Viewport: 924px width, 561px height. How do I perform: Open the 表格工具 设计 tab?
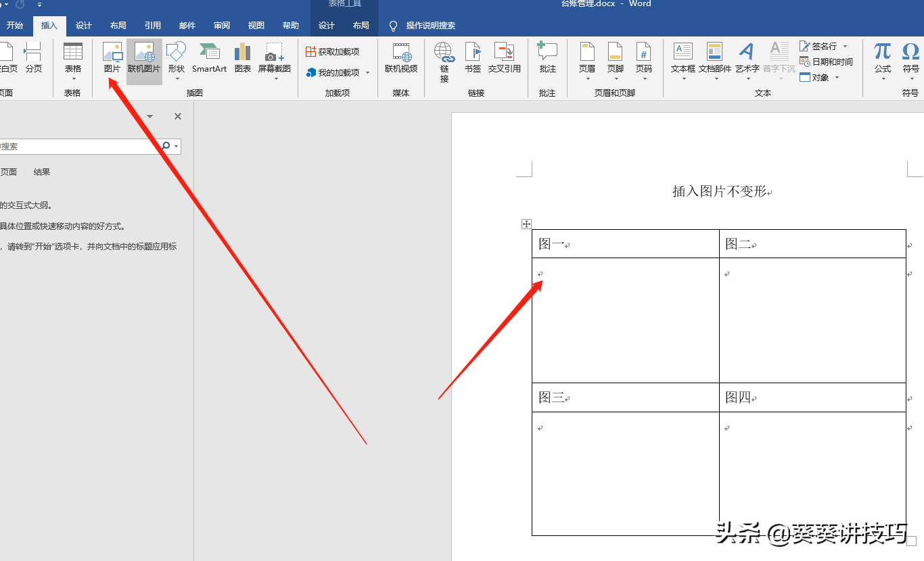click(327, 26)
